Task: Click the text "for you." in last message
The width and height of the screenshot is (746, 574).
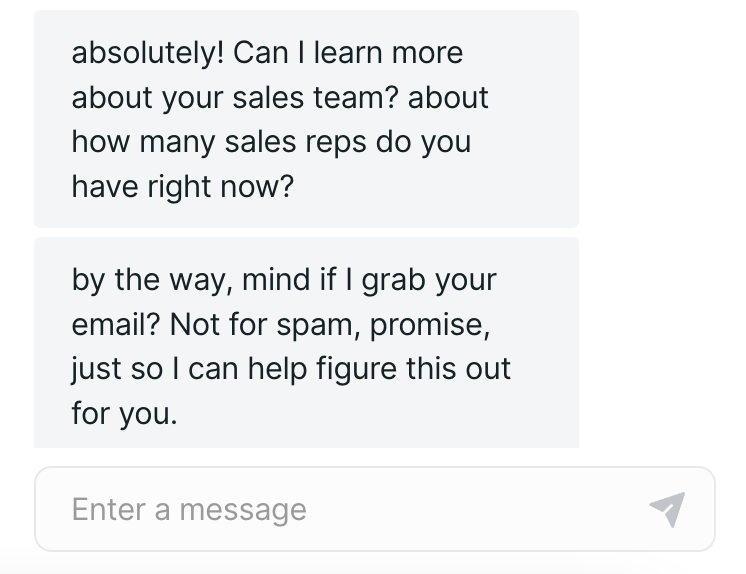Action: (124, 413)
